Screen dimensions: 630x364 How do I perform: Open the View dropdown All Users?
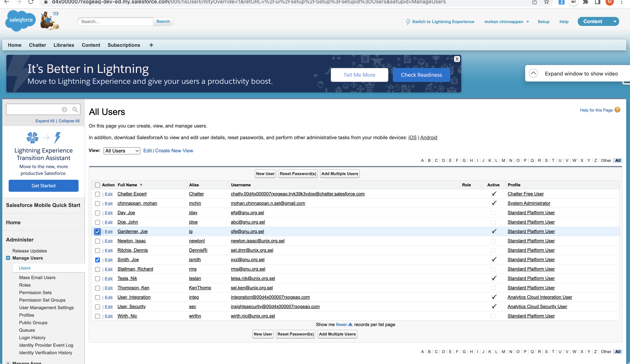click(122, 151)
